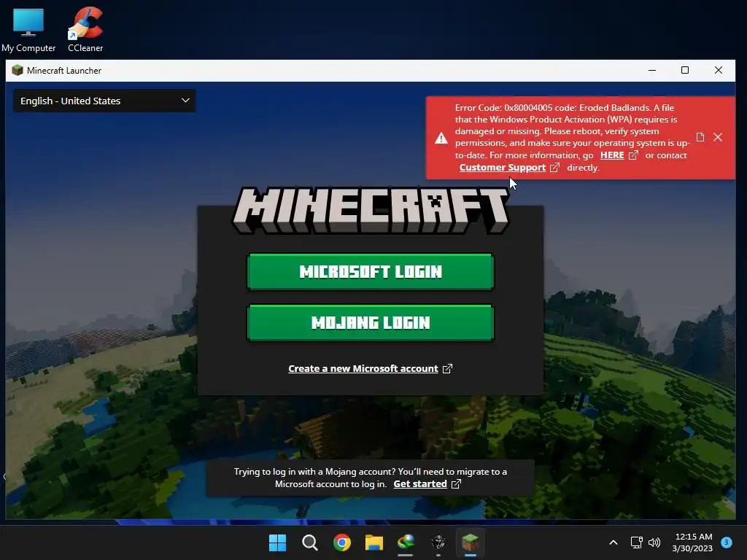This screenshot has width=747, height=560.
Task: Open the Windows Start menu
Action: pos(277,542)
